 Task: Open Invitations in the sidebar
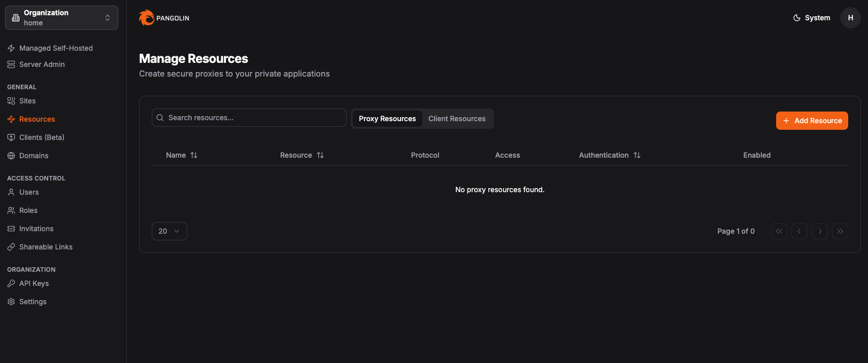[x=36, y=229]
